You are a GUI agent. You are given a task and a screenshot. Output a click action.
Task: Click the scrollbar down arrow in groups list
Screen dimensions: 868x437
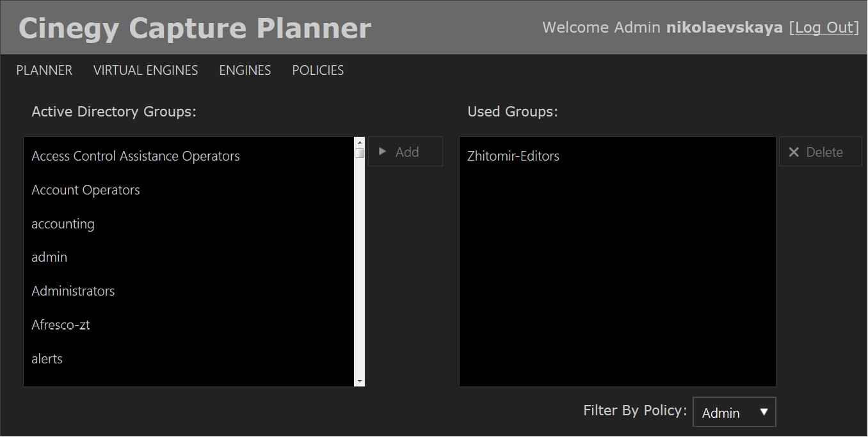pyautogui.click(x=360, y=381)
